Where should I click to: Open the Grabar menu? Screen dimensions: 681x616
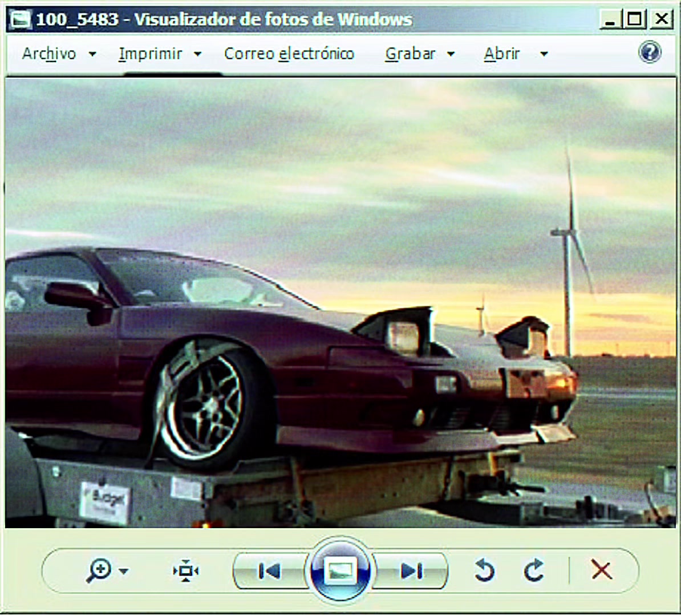[x=410, y=54]
